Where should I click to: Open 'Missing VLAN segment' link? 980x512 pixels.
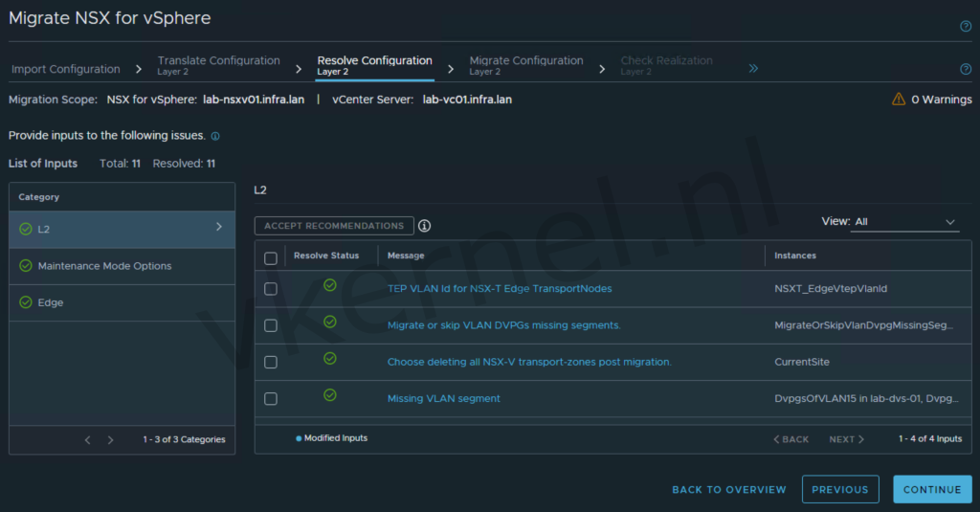click(444, 399)
